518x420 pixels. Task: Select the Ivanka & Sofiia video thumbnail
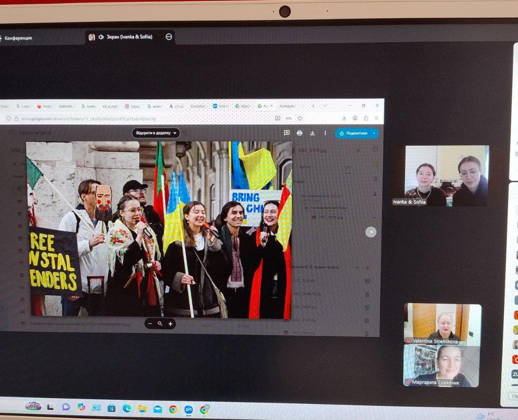pyautogui.click(x=447, y=176)
